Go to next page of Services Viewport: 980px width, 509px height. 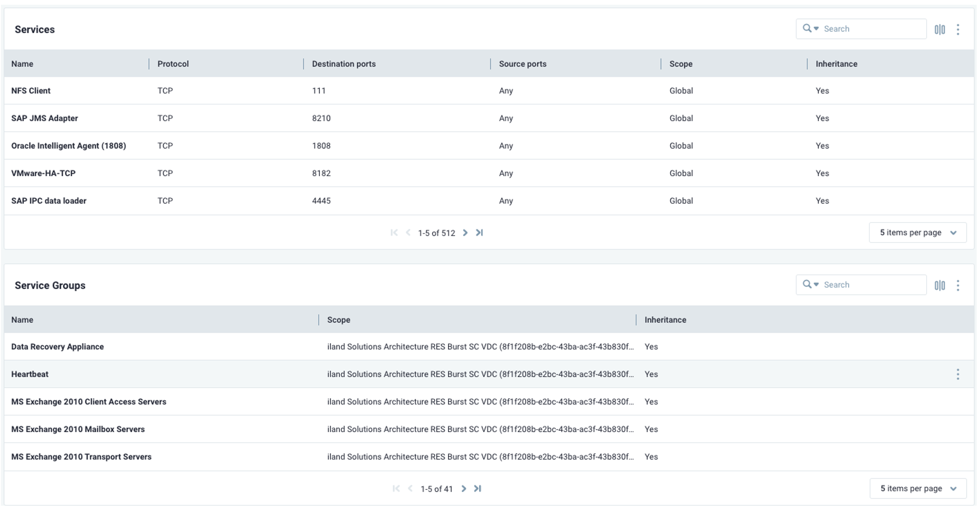(x=465, y=233)
